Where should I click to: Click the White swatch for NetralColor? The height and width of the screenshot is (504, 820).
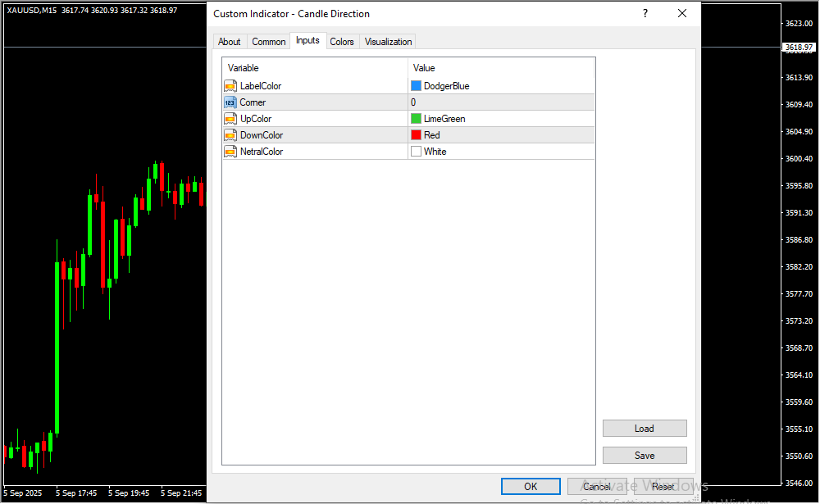point(416,152)
